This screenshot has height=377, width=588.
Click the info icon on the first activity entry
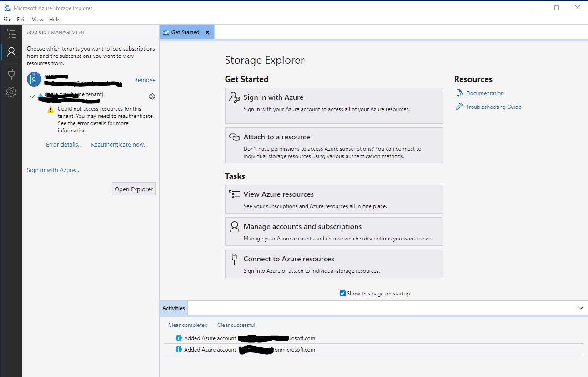178,338
